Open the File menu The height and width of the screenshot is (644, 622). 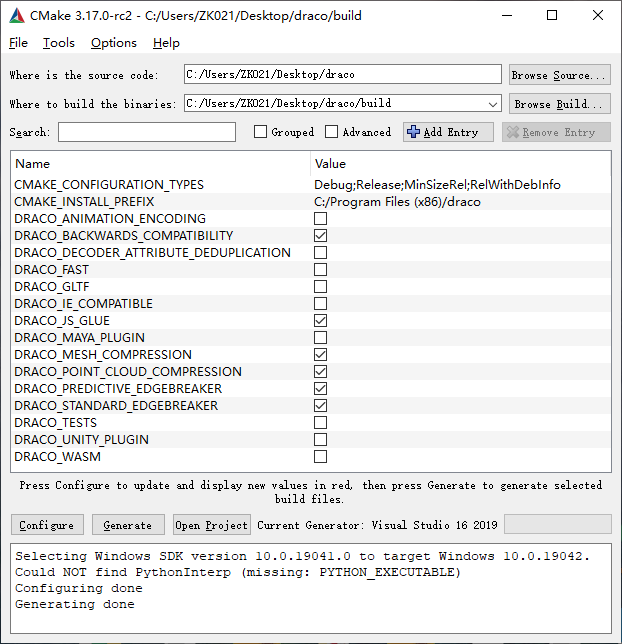[x=18, y=43]
